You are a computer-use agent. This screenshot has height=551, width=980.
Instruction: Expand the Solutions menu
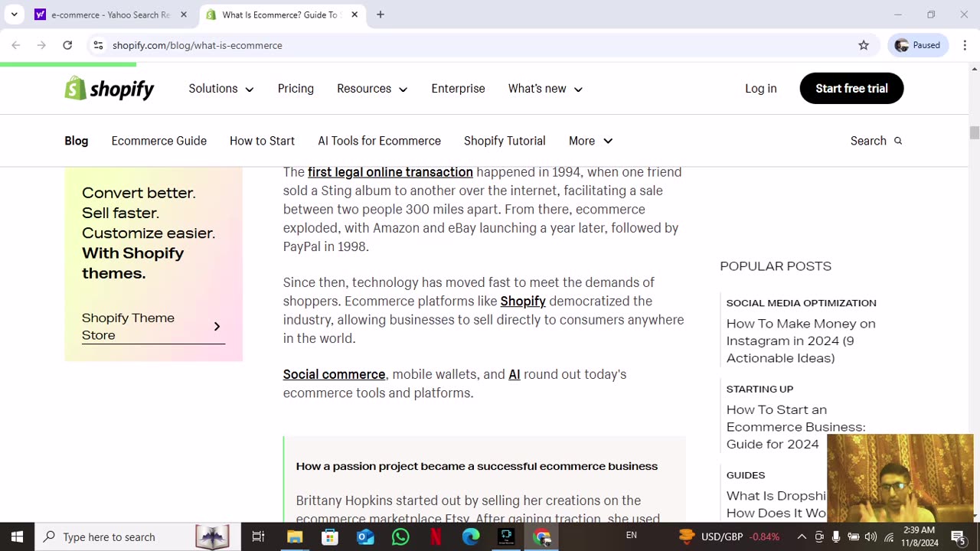click(x=221, y=89)
